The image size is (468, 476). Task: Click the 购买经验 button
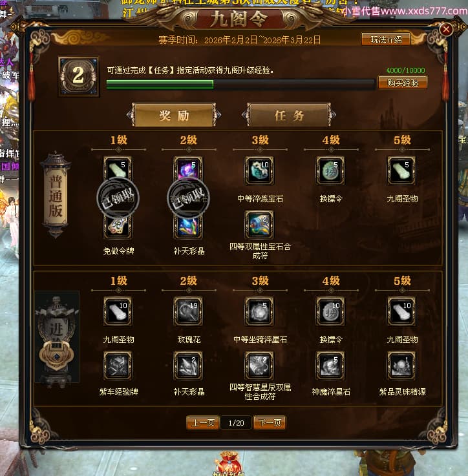click(402, 83)
